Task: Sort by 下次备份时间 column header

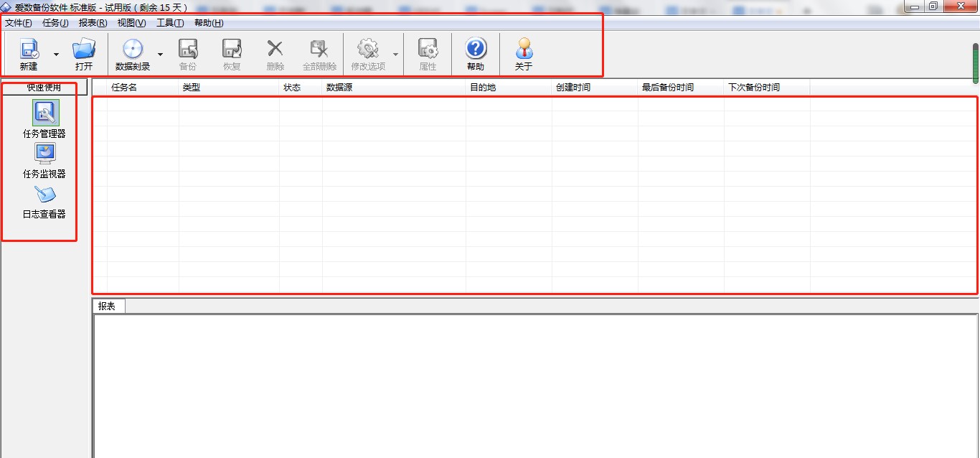Action: tap(767, 88)
